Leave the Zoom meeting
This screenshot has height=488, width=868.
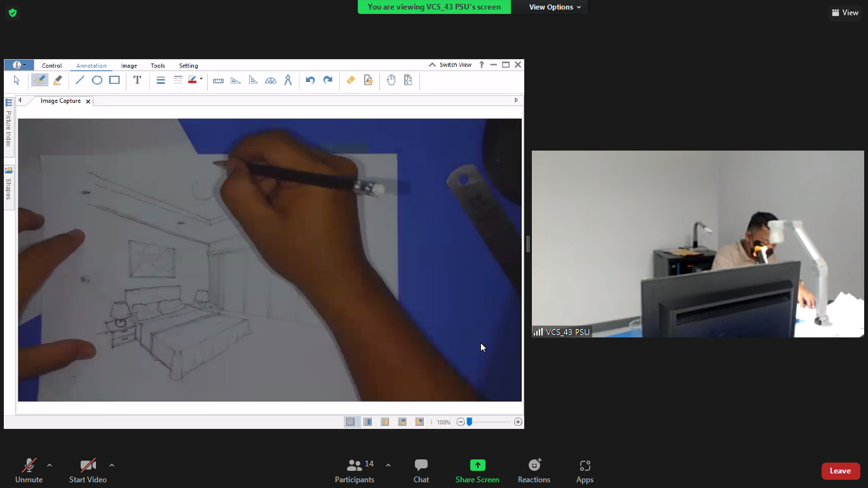click(841, 471)
